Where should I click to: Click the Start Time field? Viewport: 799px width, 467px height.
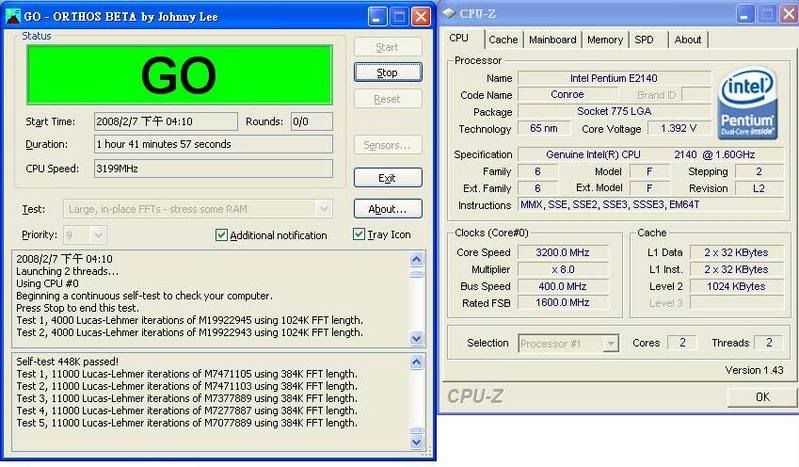coord(166,121)
